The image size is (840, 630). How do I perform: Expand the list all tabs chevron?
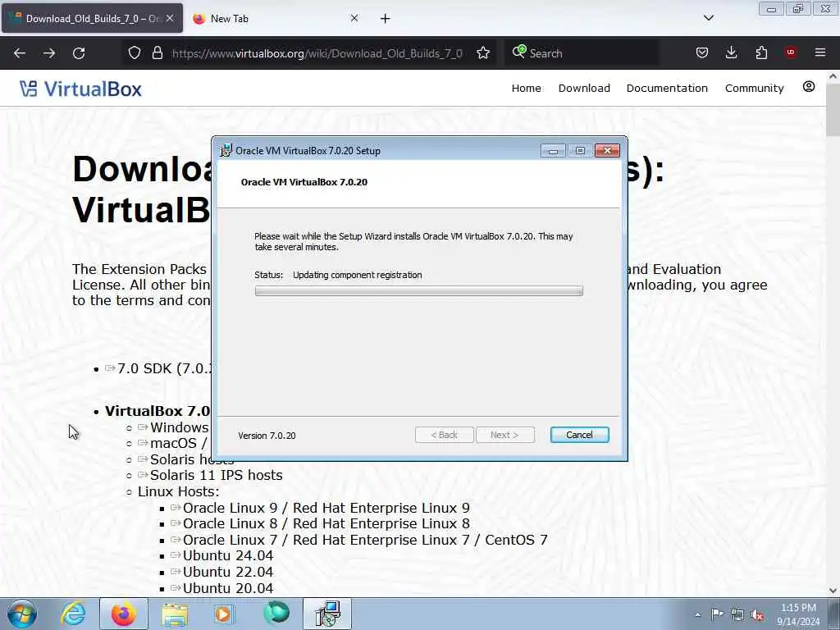click(708, 18)
